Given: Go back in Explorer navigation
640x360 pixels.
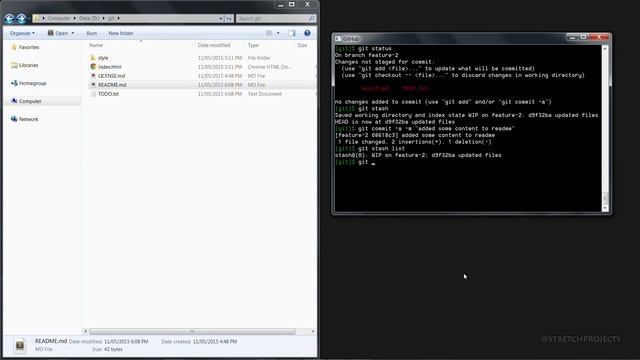Looking at the screenshot, I should (x=9, y=18).
